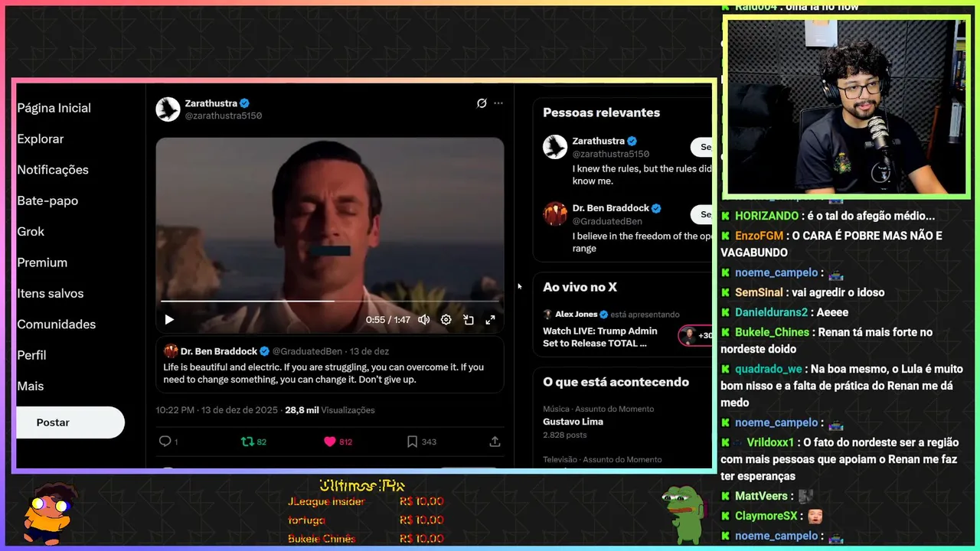Open Zarathustra's avatar at top of tweet

[168, 109]
